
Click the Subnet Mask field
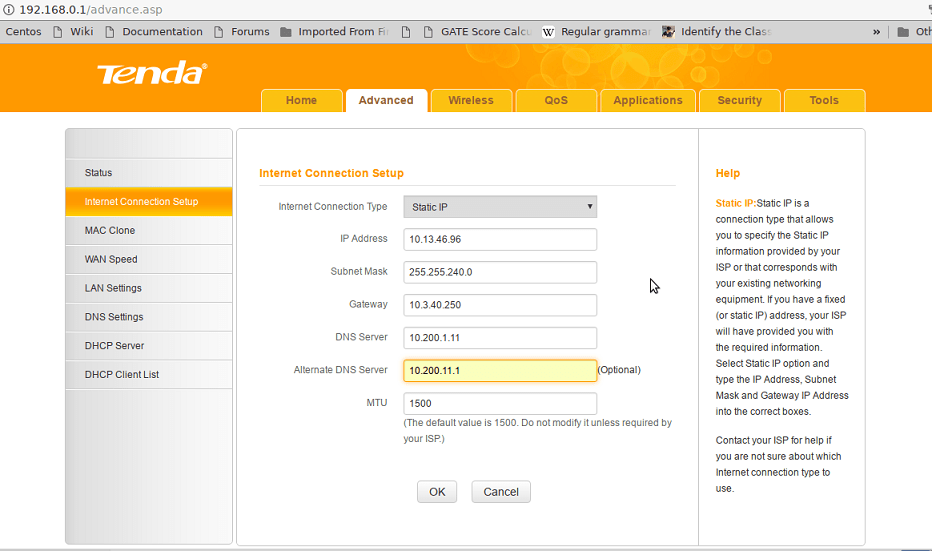coord(500,272)
